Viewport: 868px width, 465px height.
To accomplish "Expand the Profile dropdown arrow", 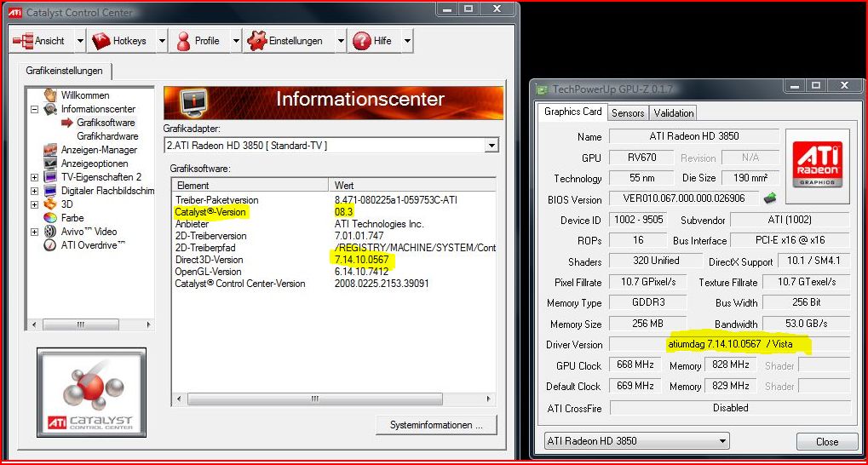I will click(236, 40).
